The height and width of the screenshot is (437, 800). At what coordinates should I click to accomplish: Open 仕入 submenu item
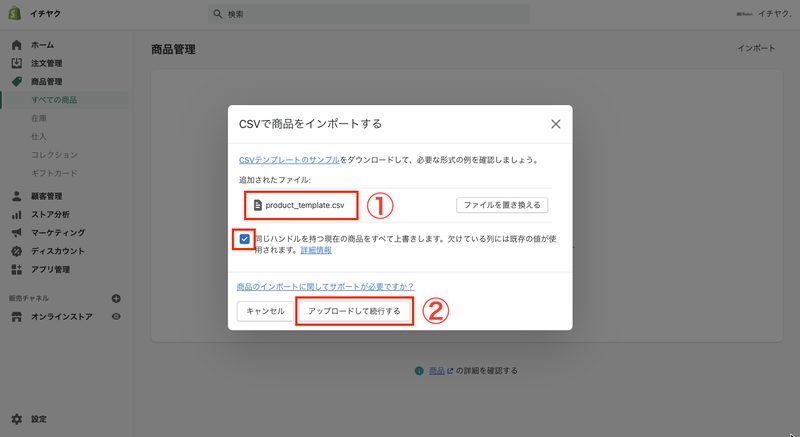tap(39, 137)
